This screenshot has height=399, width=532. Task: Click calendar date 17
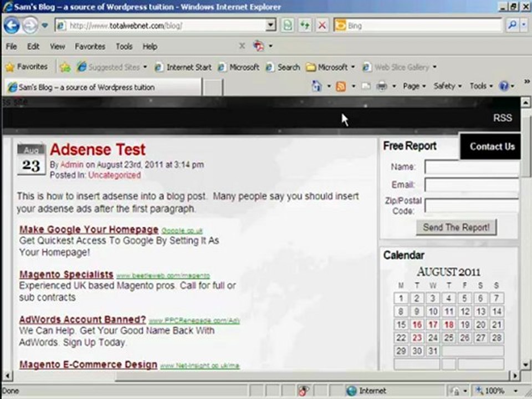[433, 325]
